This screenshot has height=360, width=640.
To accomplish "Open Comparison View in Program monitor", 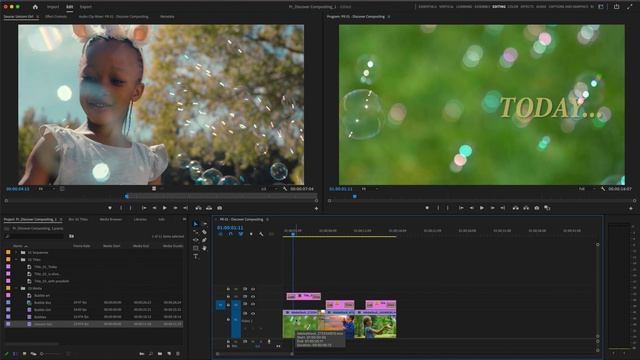I will [547, 208].
